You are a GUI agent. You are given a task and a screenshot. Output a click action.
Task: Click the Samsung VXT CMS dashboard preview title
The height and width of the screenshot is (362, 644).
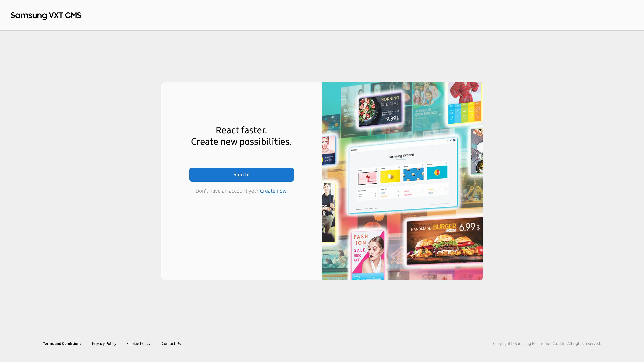(402, 156)
